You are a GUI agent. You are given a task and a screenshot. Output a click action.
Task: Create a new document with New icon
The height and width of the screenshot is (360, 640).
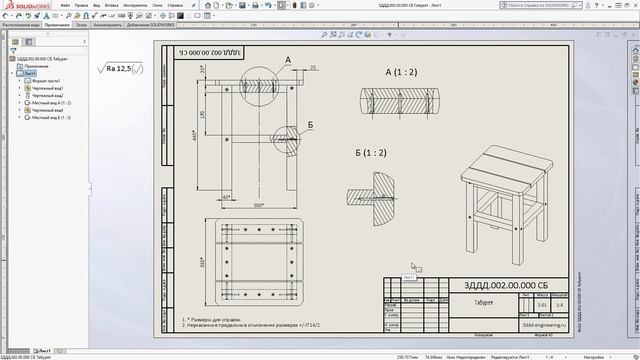point(216,5)
